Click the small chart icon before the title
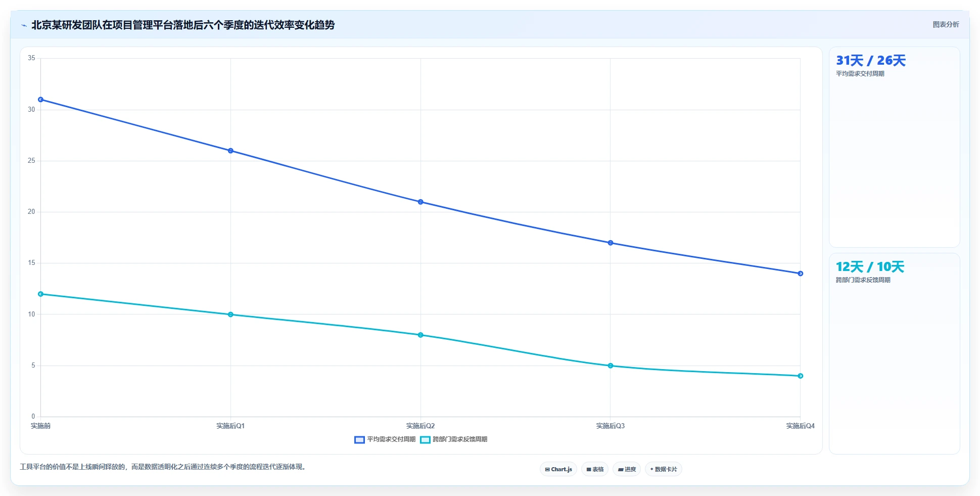This screenshot has height=496, width=980. 24,25
